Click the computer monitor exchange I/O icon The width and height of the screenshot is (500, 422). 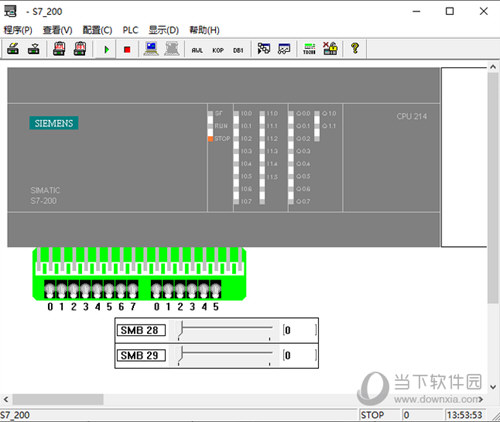[x=151, y=49]
